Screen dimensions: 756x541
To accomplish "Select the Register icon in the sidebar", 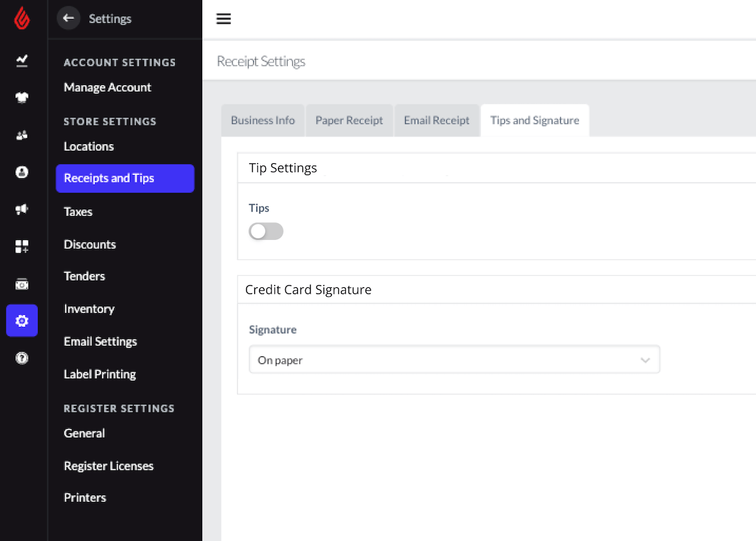I will pos(22,284).
